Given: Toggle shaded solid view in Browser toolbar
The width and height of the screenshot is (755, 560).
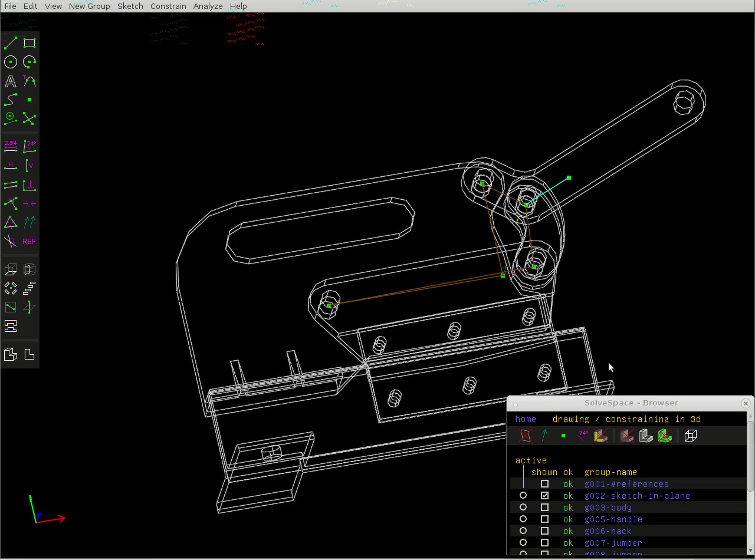Looking at the screenshot, I should (627, 435).
